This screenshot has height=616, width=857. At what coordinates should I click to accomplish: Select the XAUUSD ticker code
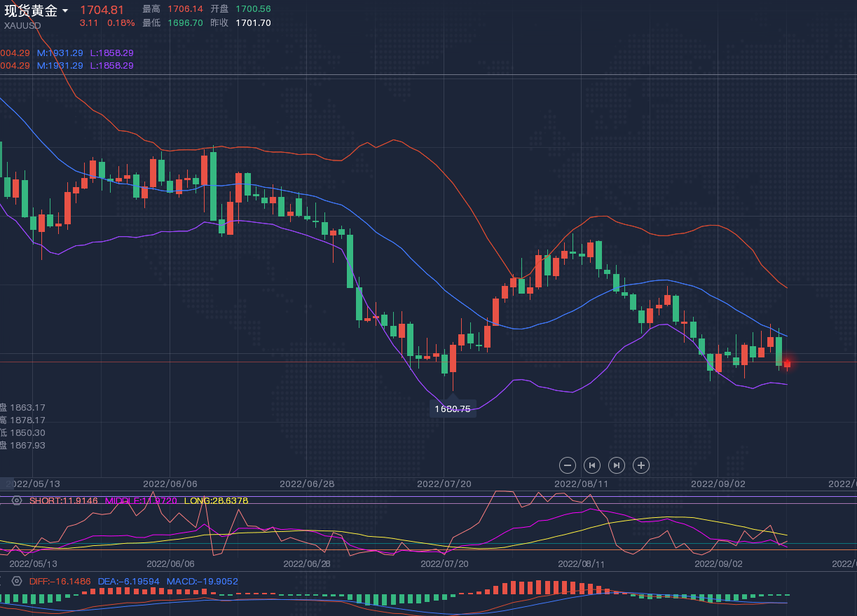tap(22, 26)
